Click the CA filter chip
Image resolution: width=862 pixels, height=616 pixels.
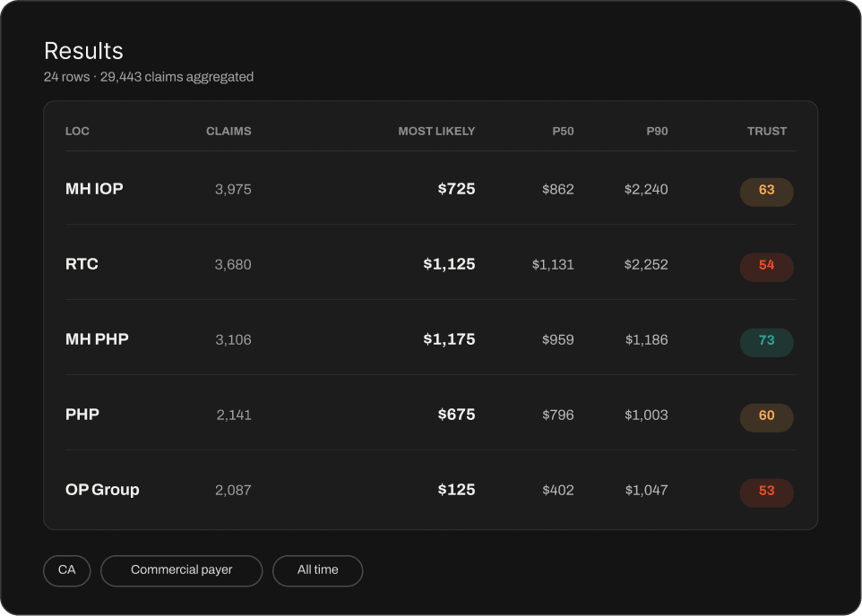tap(67, 570)
